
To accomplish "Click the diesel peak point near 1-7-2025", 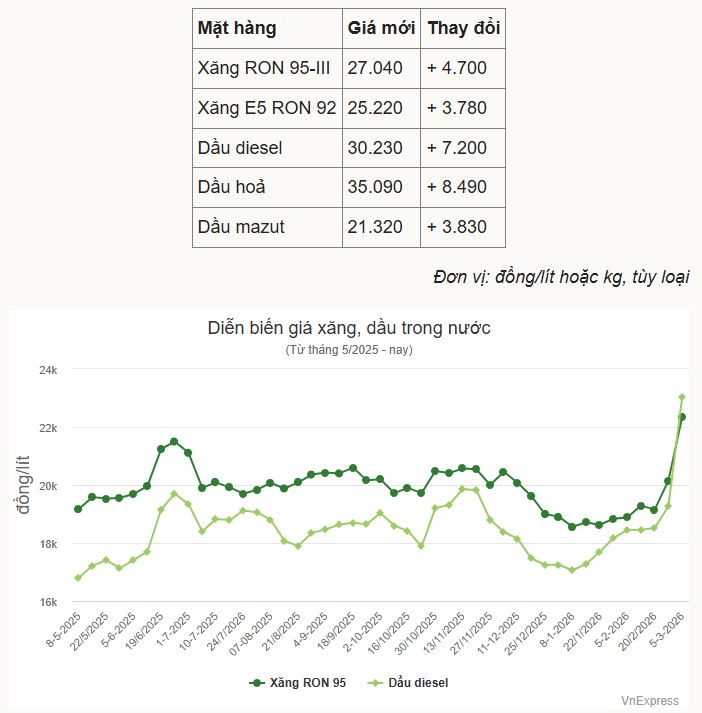I will click(x=174, y=494).
